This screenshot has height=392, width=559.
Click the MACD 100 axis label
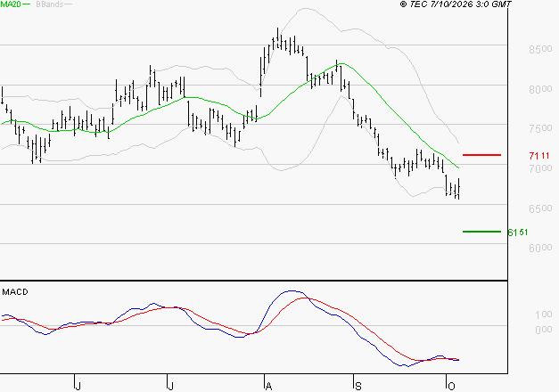(544, 314)
